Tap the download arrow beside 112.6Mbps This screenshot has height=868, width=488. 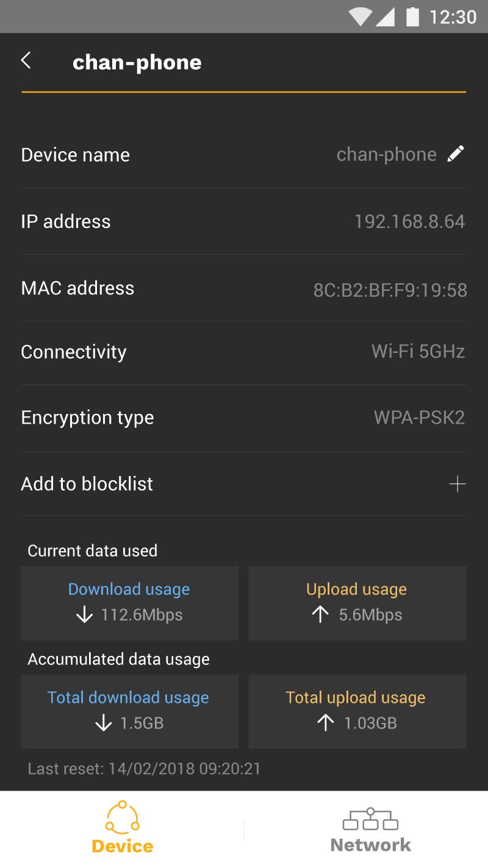coord(84,615)
